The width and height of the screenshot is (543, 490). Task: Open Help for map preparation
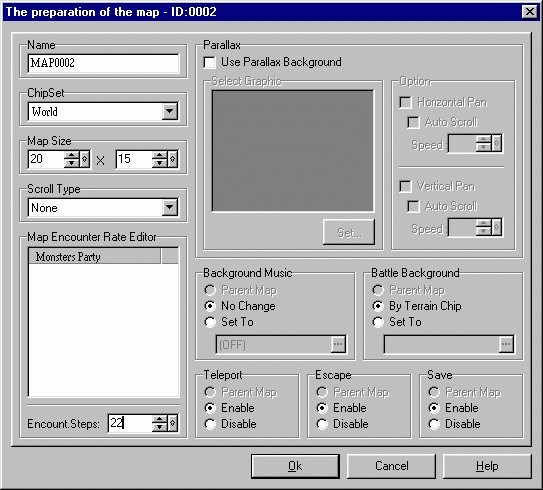487,466
